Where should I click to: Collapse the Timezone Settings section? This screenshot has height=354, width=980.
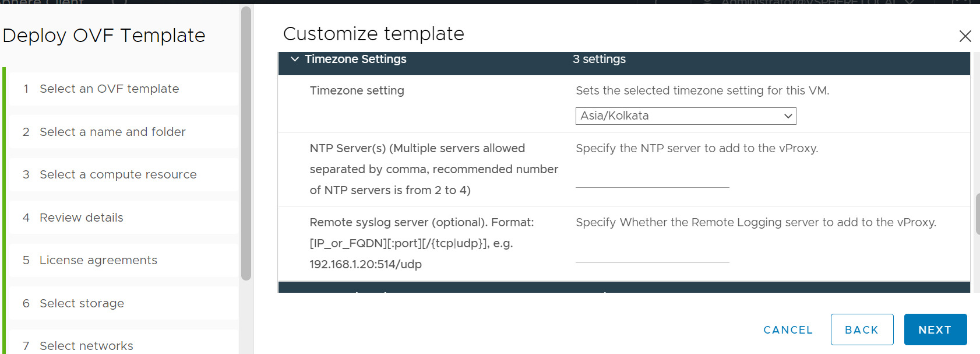pyautogui.click(x=295, y=59)
